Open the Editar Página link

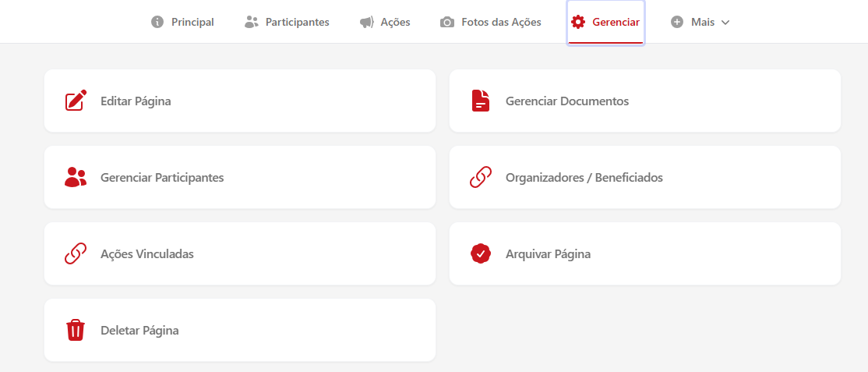point(136,101)
